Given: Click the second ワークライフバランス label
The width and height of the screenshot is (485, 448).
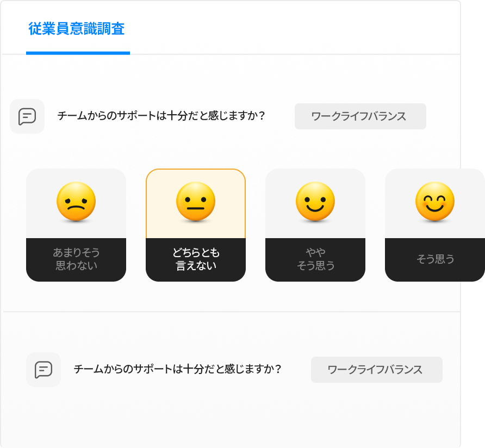Looking at the screenshot, I should click(x=376, y=370).
